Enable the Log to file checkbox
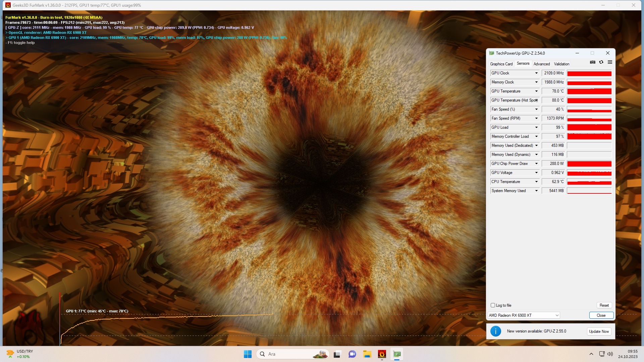Viewport: 644px width, 362px height. (493, 305)
